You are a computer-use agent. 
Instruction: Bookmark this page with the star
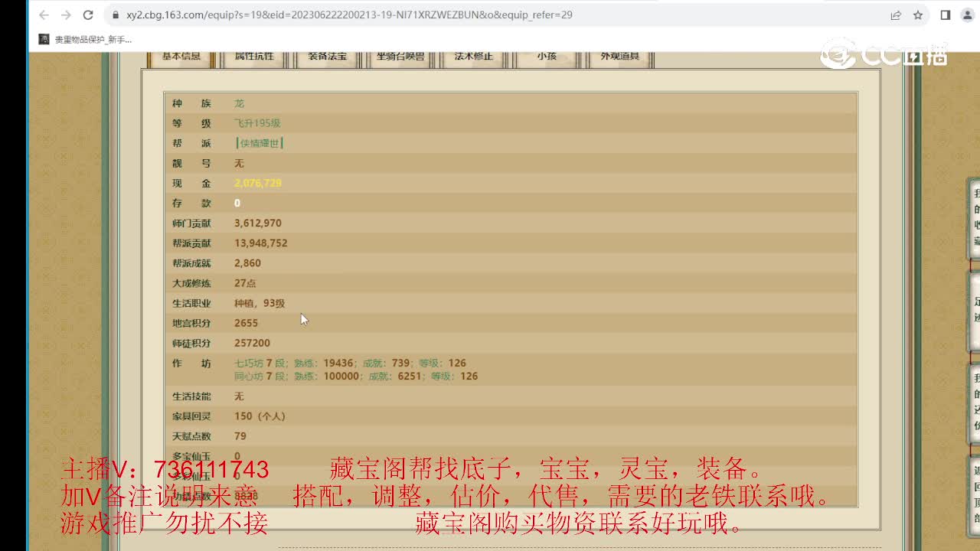[x=918, y=15]
